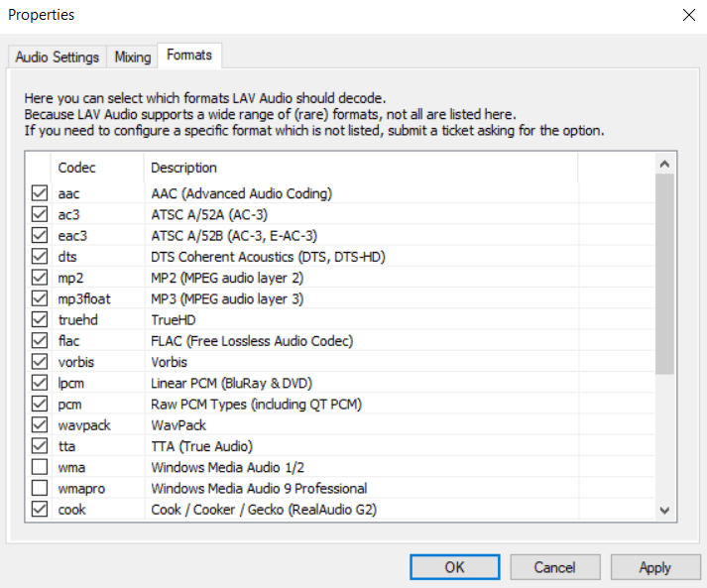Select the 'mp3float' codec name
The image size is (707, 588).
pos(84,299)
